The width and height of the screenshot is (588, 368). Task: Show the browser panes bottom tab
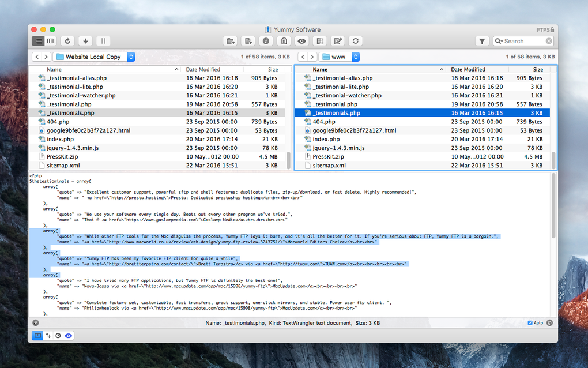(38, 335)
